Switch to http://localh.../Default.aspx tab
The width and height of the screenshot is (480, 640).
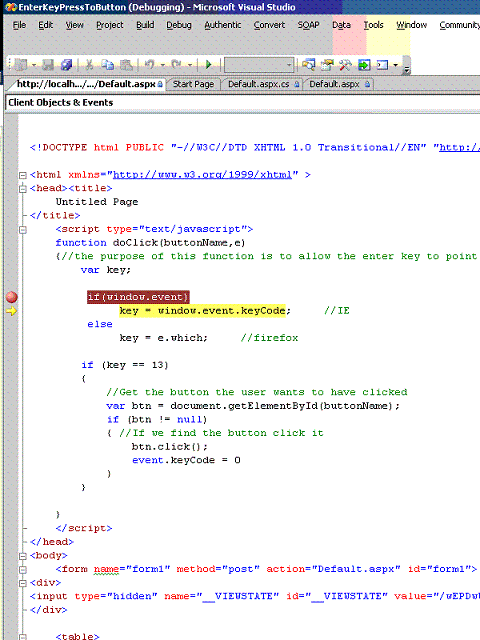pyautogui.click(x=87, y=84)
